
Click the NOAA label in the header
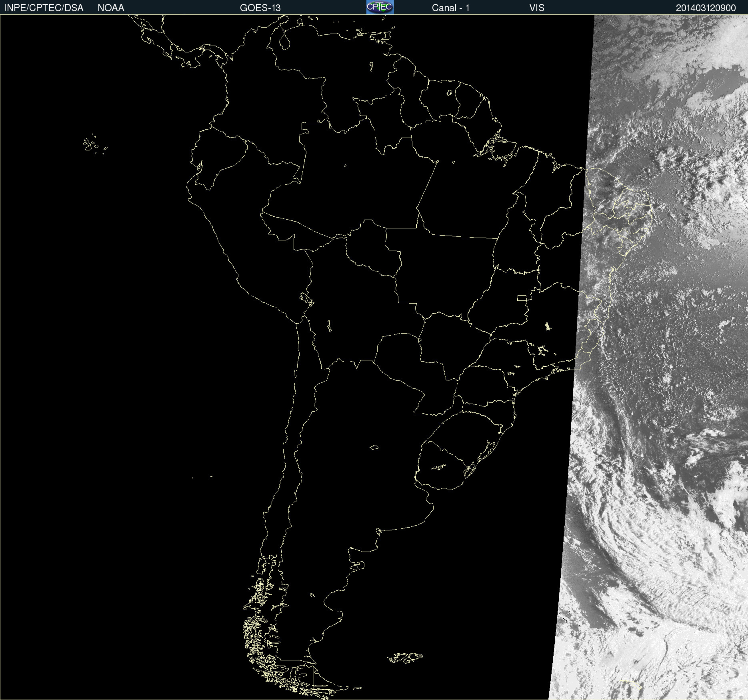click(111, 8)
